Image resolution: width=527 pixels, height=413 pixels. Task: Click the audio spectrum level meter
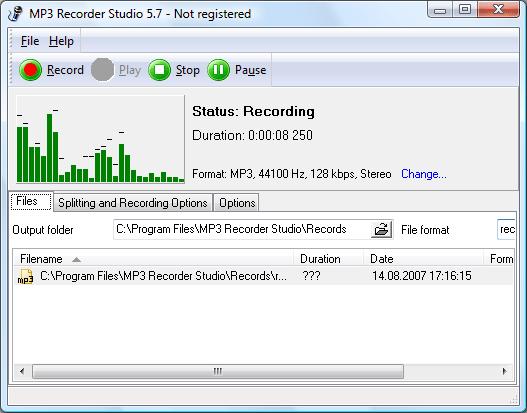pos(100,139)
